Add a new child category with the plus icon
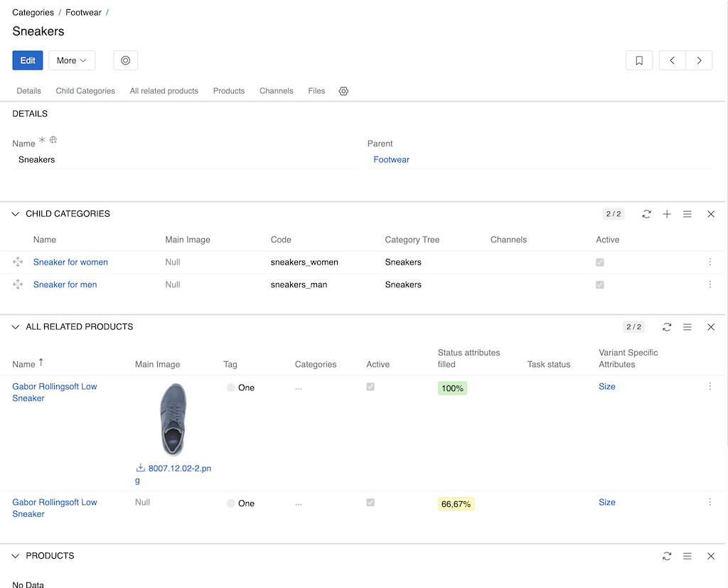The image size is (728, 588). point(667,214)
